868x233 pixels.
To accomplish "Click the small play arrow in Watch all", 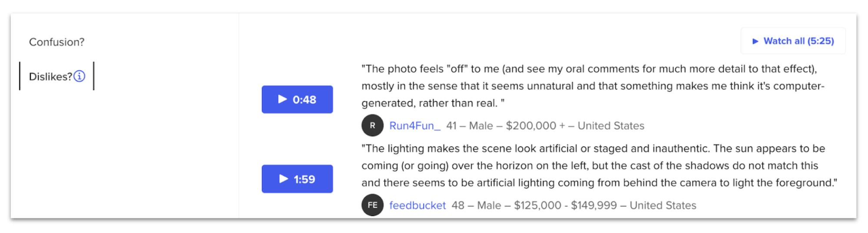I will [755, 41].
